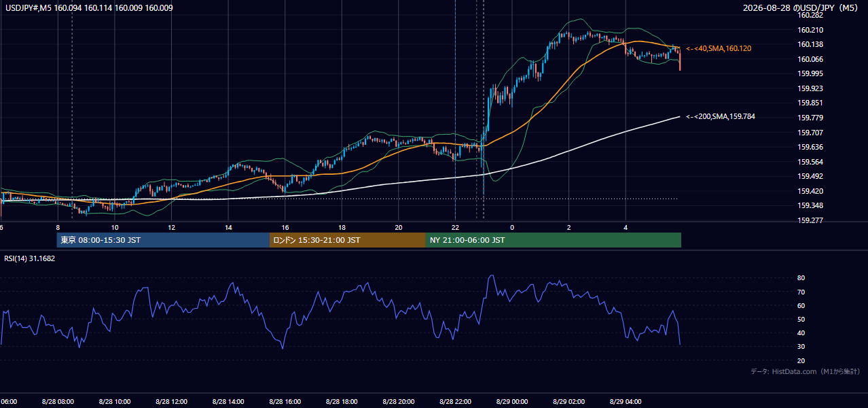The width and height of the screenshot is (868, 408).
Task: Click the bottom time label 8/29 02:00
Action: 568,401
